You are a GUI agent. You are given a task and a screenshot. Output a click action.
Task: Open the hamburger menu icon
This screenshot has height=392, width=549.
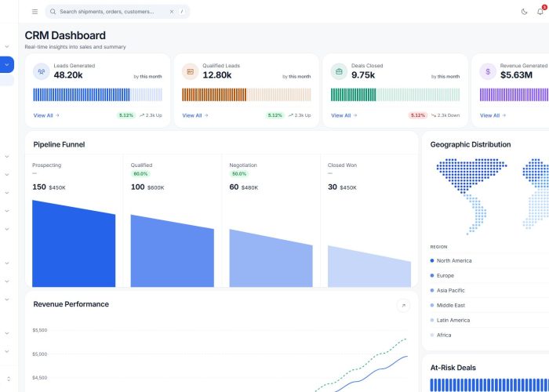click(x=35, y=12)
